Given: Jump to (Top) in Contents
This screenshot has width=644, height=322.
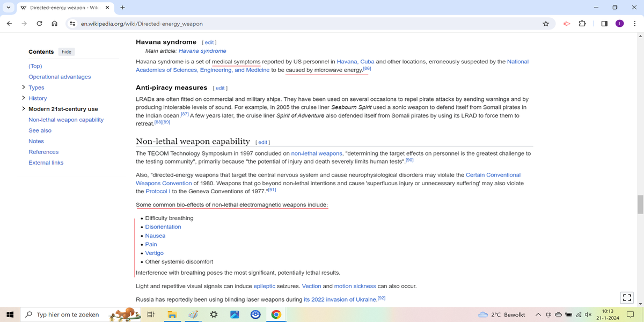Looking at the screenshot, I should tap(35, 66).
